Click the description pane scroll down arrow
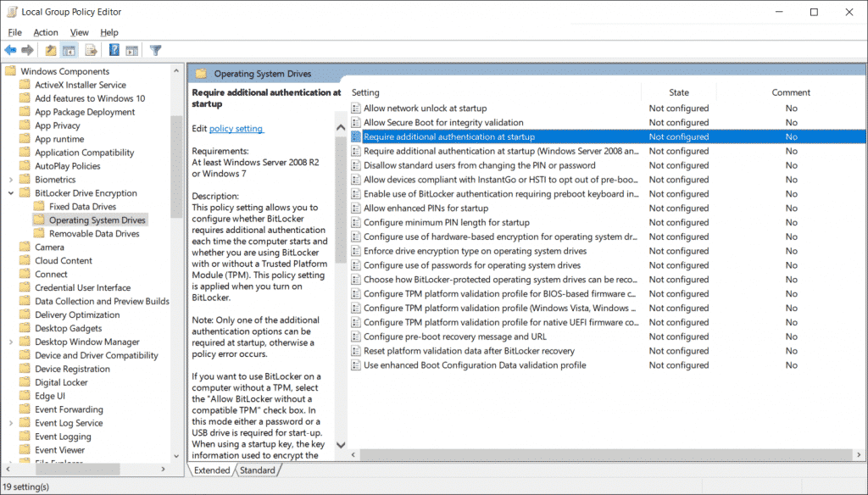Viewport: 868px width, 495px height. 341,445
